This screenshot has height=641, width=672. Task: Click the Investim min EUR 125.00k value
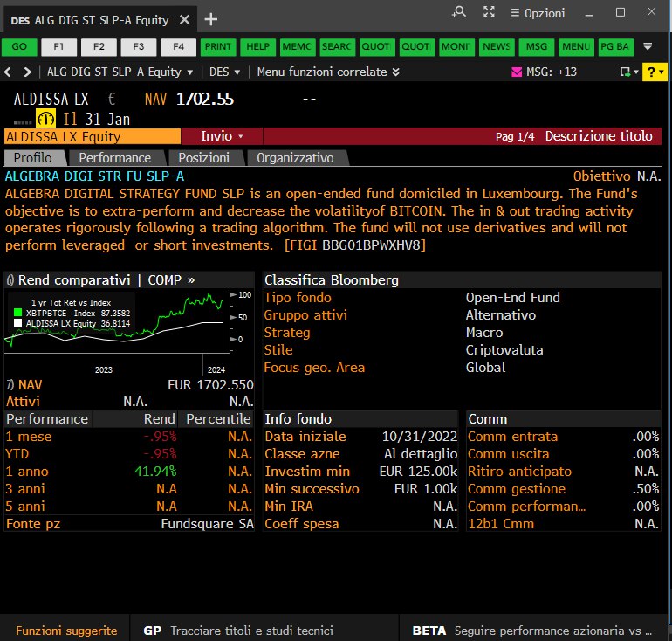coord(418,472)
